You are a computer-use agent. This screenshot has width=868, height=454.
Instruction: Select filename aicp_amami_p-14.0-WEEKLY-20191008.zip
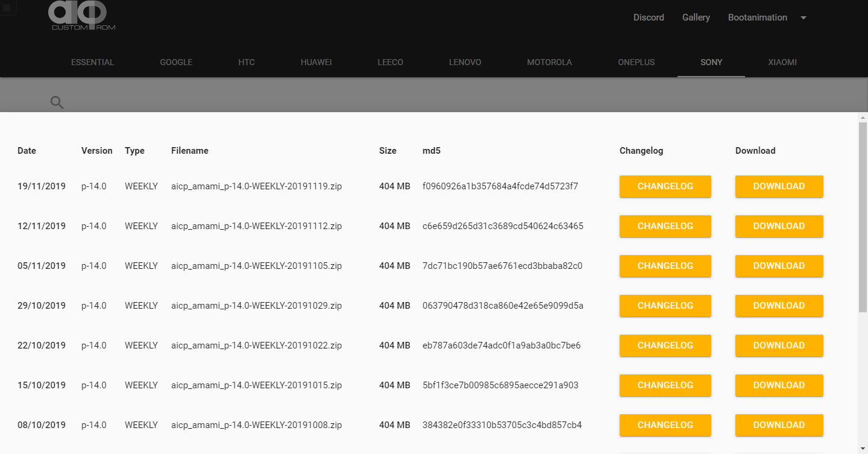(x=256, y=425)
